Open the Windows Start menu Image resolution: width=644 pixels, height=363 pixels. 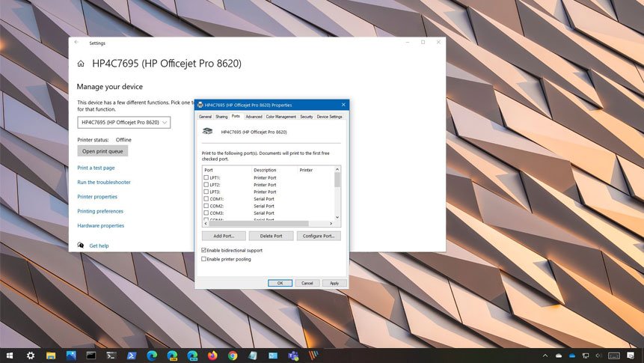[x=10, y=356]
